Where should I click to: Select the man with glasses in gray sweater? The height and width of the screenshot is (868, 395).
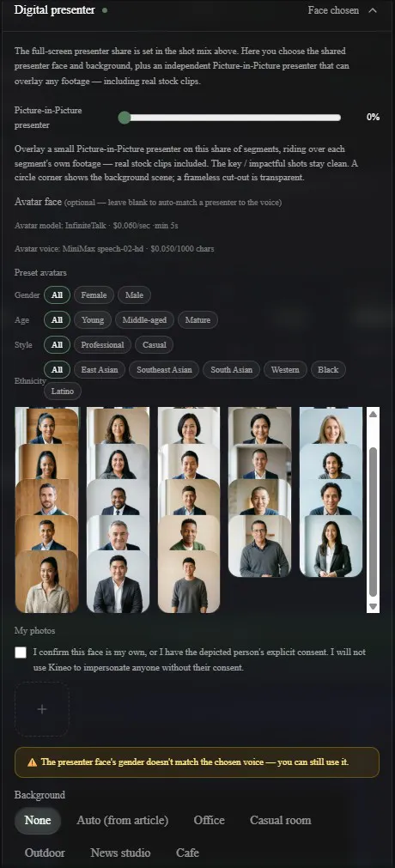point(260,546)
